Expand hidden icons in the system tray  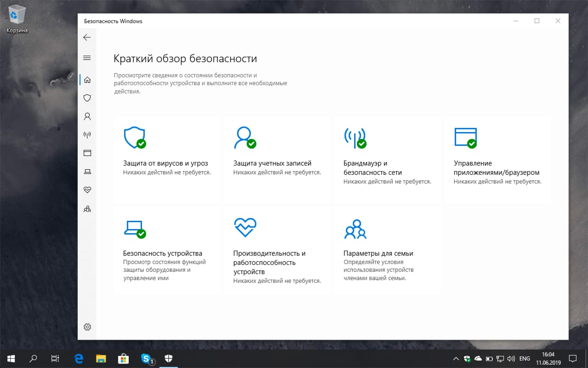(x=456, y=358)
